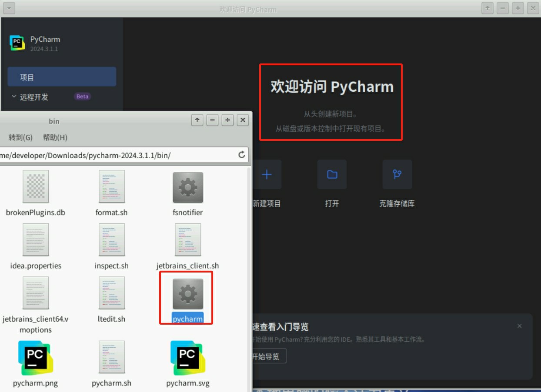Select the idea.properties file icon
This screenshot has width=541, height=392.
click(x=36, y=239)
